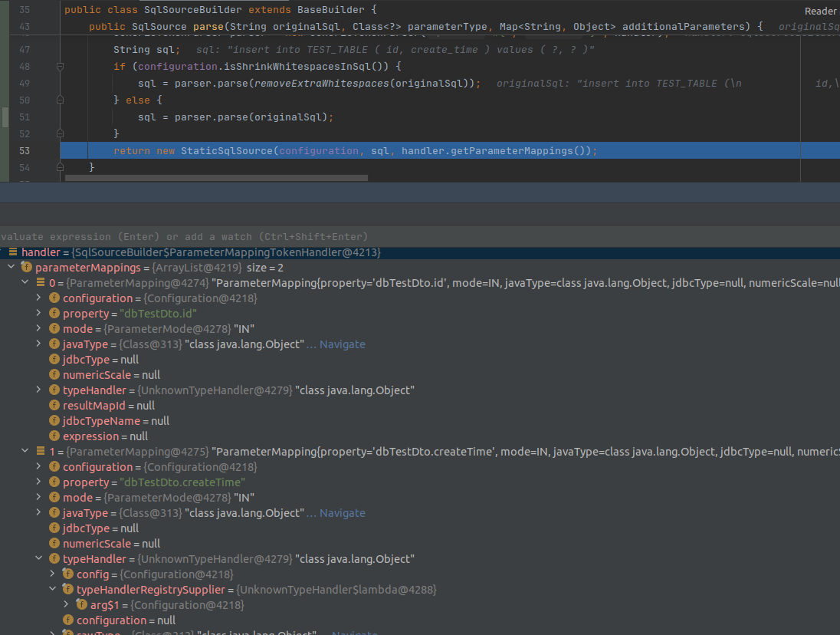Collapse the parameterMappings node

click(x=11, y=267)
